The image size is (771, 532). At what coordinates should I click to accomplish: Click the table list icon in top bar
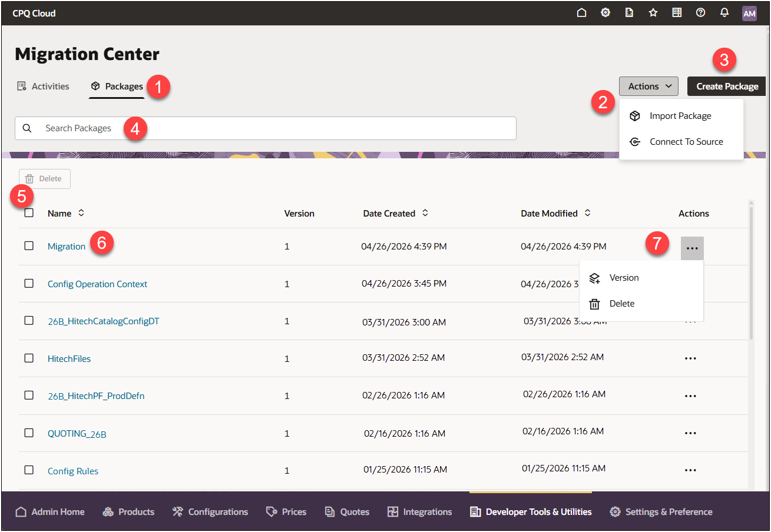[x=677, y=13]
